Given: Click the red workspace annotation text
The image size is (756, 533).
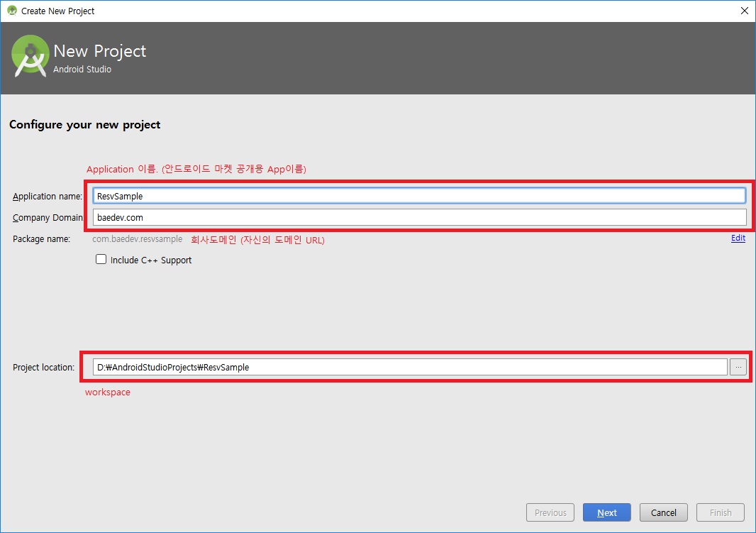Looking at the screenshot, I should (108, 392).
